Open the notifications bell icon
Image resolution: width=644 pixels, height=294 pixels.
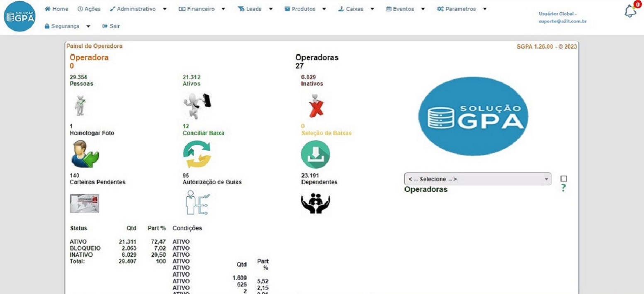pyautogui.click(x=630, y=11)
